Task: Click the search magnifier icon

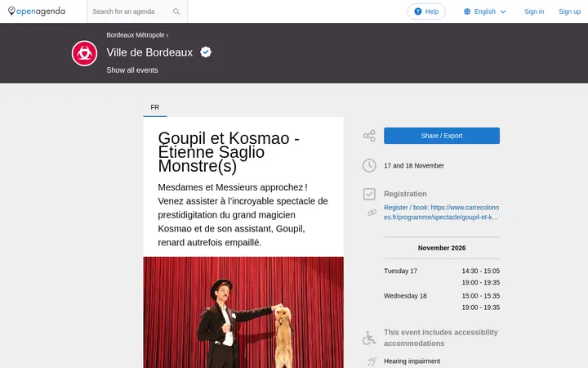Action: click(x=176, y=11)
